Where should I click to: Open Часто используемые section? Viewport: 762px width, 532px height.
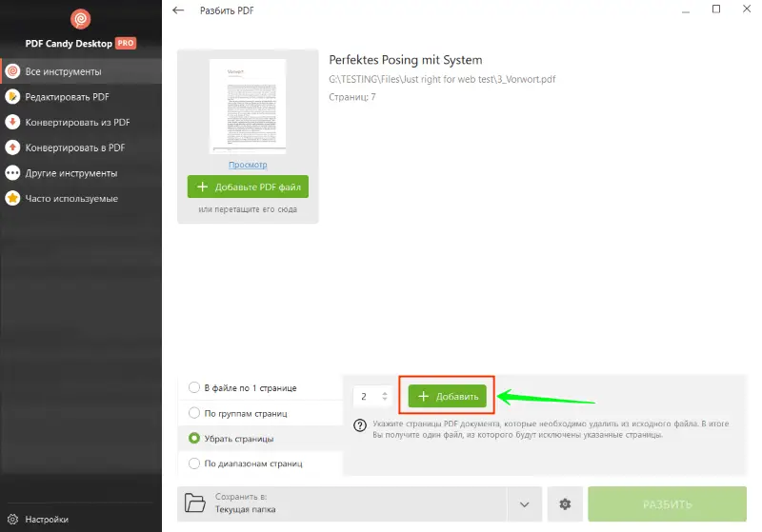(81, 198)
